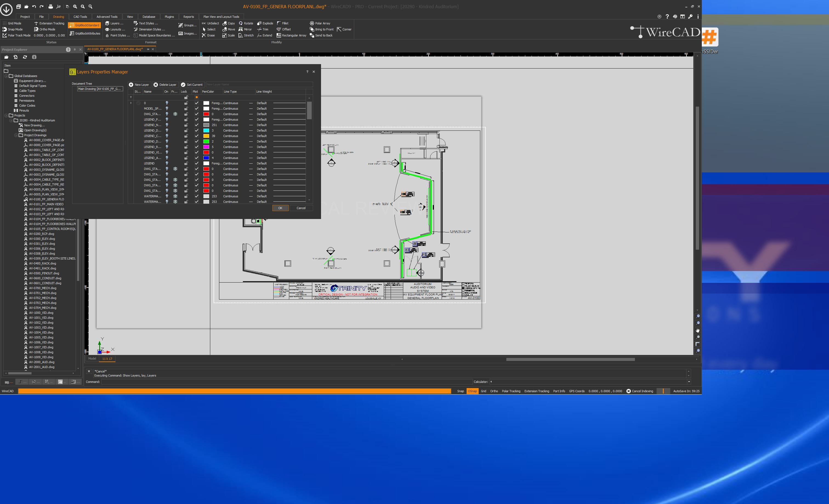
Task: Click the blue LEGEND_A pen color swatch
Action: pyautogui.click(x=206, y=158)
